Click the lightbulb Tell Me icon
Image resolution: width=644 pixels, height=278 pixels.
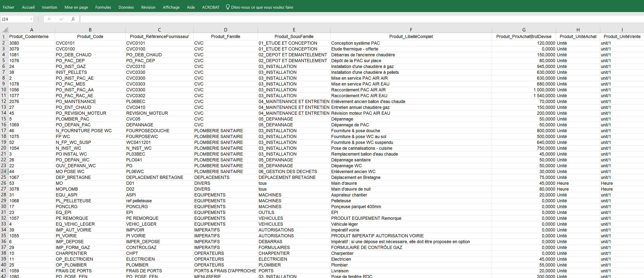point(228,7)
